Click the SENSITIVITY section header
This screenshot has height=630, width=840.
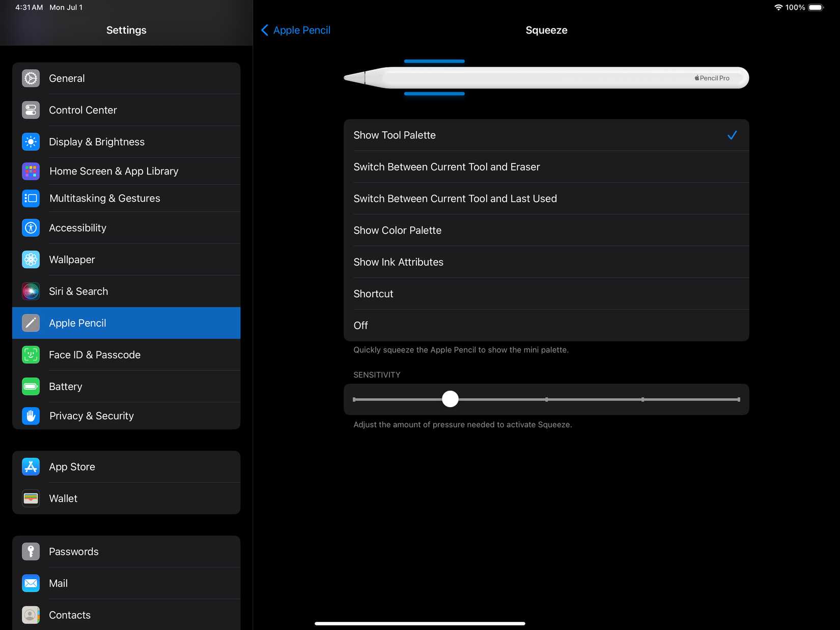pyautogui.click(x=377, y=375)
